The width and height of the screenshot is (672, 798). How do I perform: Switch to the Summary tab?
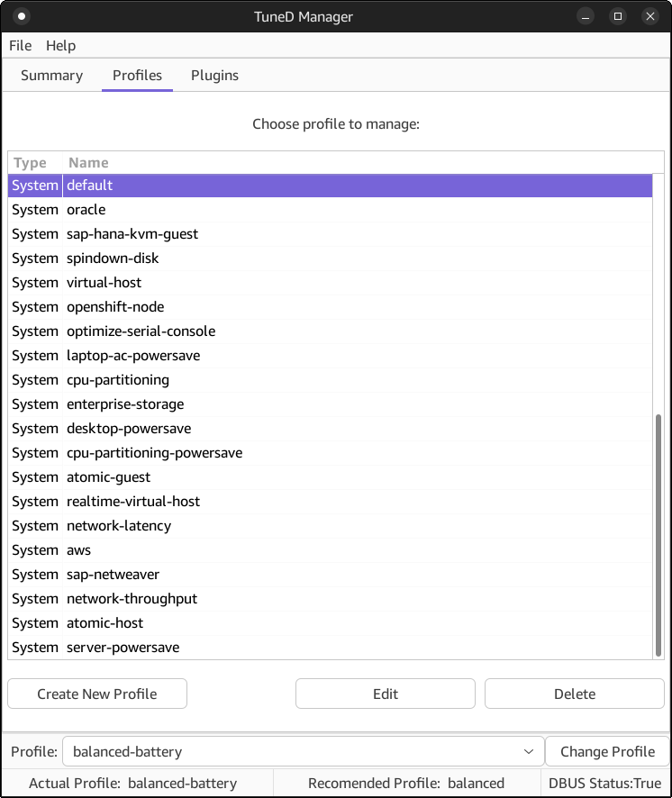point(52,76)
